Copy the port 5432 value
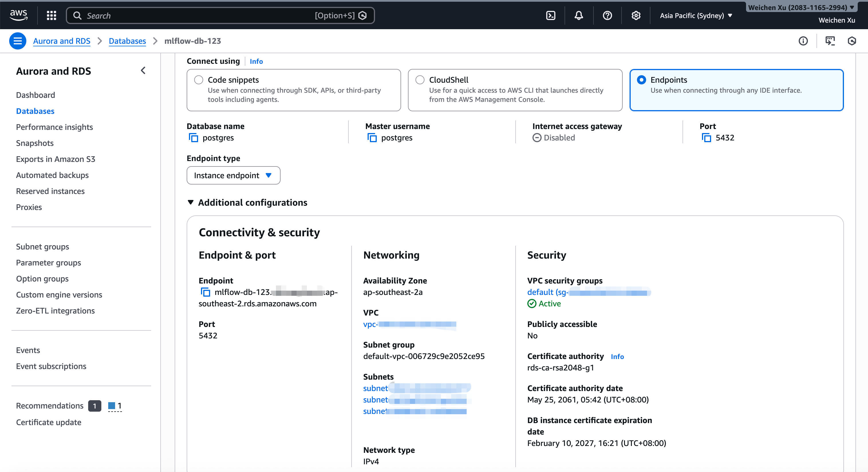This screenshot has width=868, height=472. [706, 138]
